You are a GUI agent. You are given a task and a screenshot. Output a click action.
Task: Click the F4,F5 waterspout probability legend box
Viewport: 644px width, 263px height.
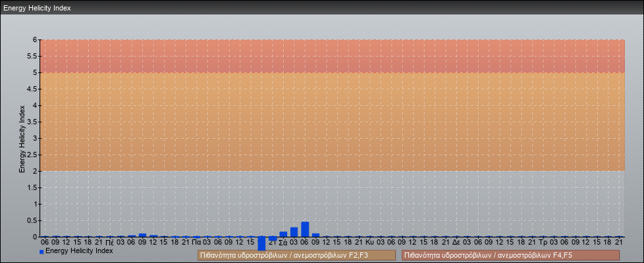510,255
